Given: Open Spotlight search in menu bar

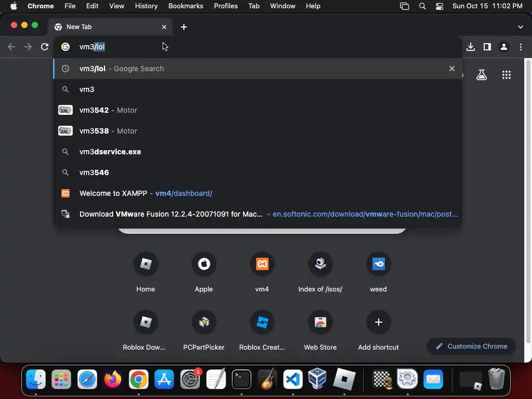Looking at the screenshot, I should tap(422, 6).
